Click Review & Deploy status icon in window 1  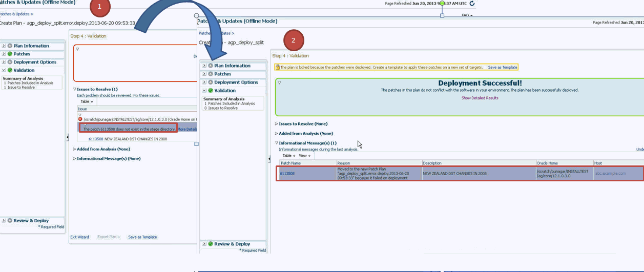point(10,221)
